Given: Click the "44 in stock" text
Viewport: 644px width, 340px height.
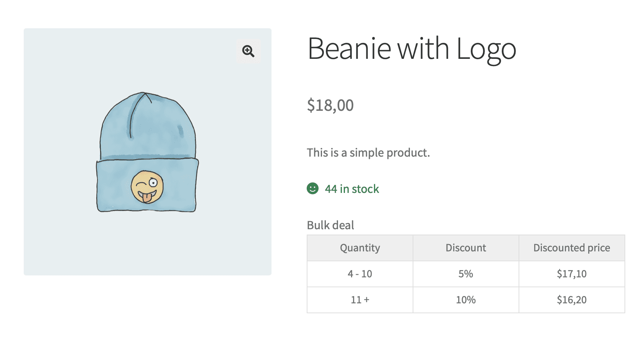Looking at the screenshot, I should point(352,189).
